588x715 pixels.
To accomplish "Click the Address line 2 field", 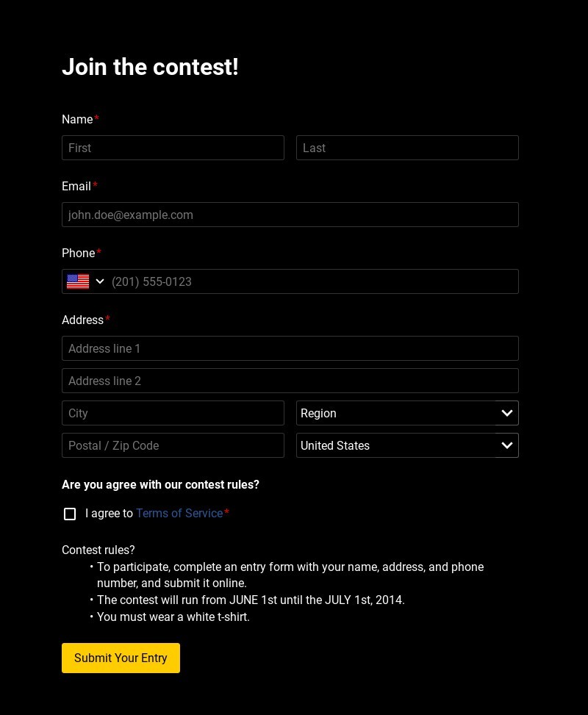I will pyautogui.click(x=290, y=381).
